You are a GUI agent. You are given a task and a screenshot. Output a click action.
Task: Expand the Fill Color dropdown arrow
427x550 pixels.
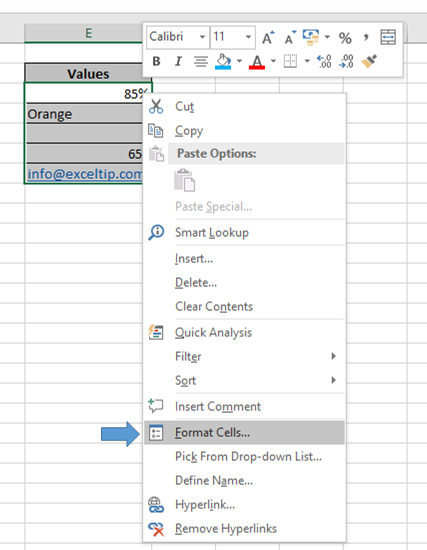pyautogui.click(x=239, y=61)
